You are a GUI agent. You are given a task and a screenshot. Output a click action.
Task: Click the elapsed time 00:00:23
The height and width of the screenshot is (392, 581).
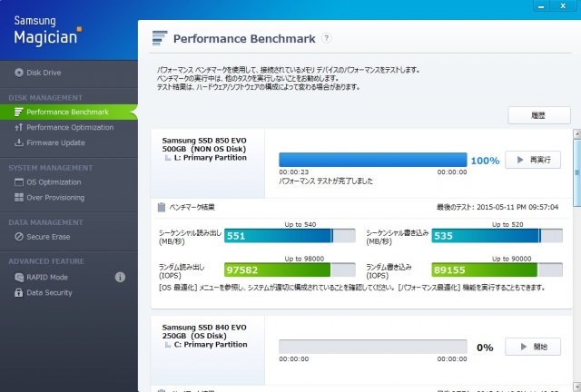point(294,172)
